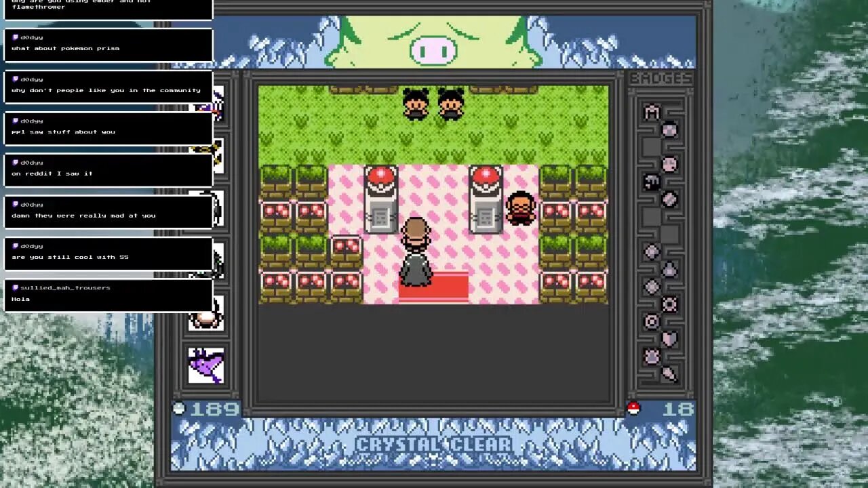The image size is (868, 488).
Task: Click the Poké Ball icon beside counter 18
Action: 633,408
